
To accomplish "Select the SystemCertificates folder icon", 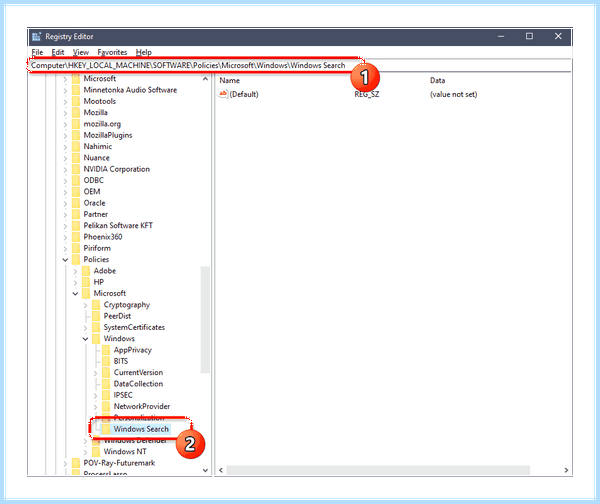I will coord(96,327).
